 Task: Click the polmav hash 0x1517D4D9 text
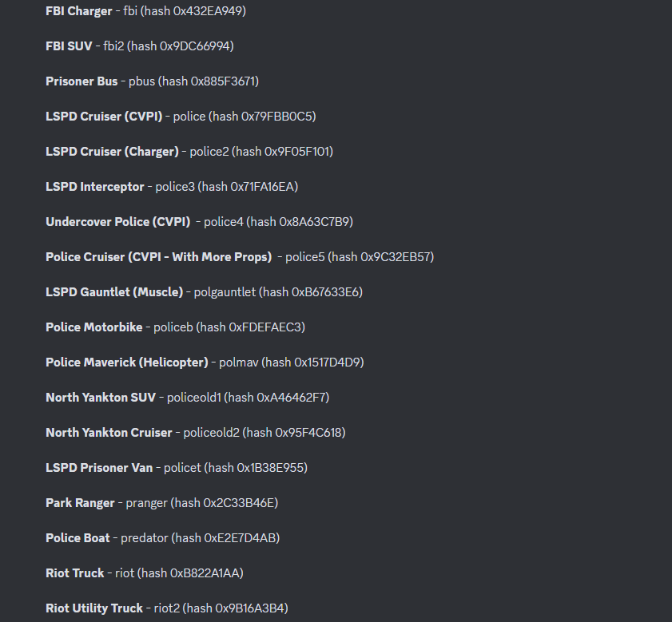pos(328,363)
